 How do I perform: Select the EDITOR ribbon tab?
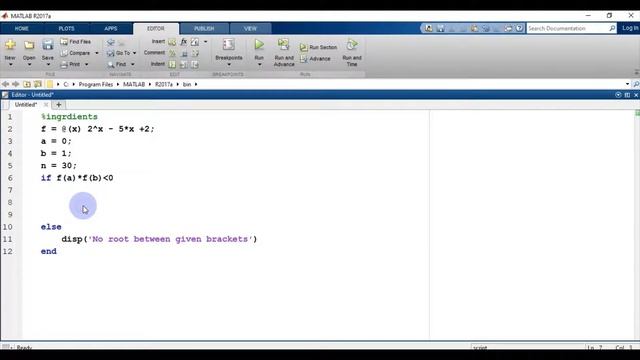156,29
